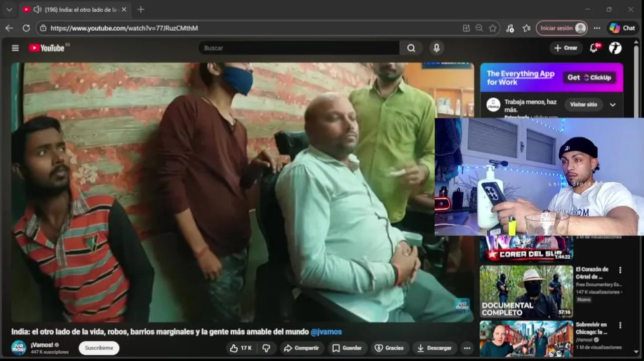Click Visitar sitio on ClickUp ad

(x=583, y=105)
